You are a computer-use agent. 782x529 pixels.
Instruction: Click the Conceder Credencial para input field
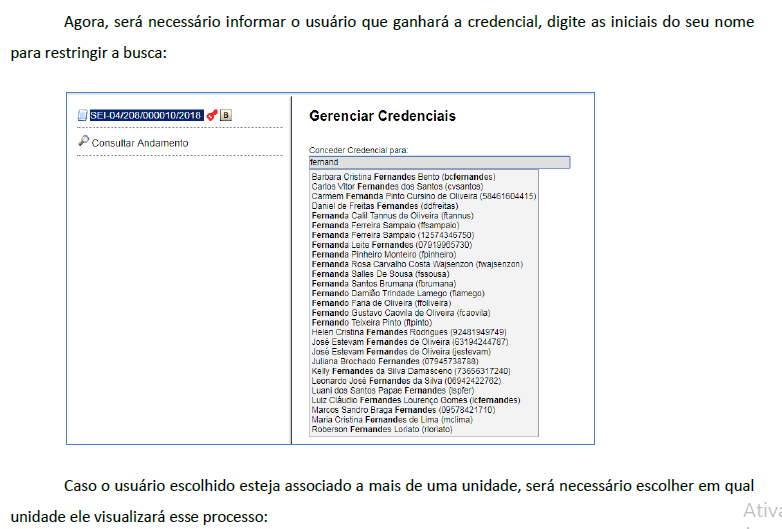point(439,162)
